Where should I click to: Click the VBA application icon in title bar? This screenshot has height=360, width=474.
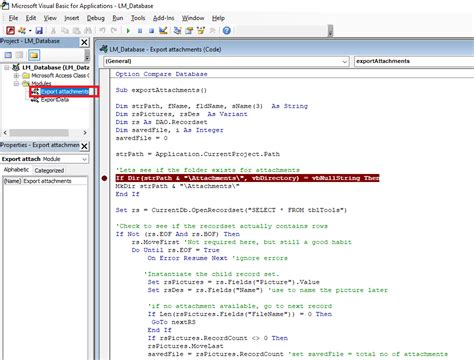5,5
